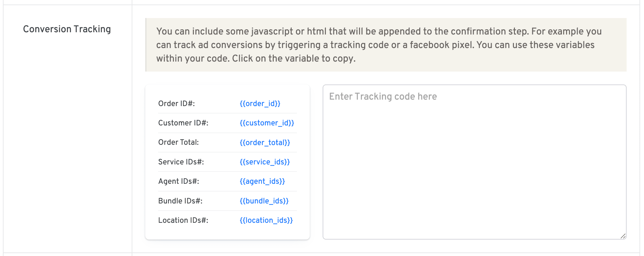Copy the {{bundle_ids}} variable
Viewport: 644px width, 256px height.
point(264,201)
